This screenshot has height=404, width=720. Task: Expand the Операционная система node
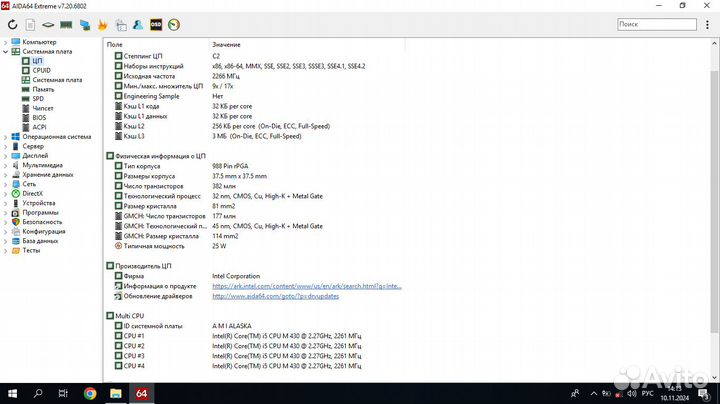coord(6,137)
